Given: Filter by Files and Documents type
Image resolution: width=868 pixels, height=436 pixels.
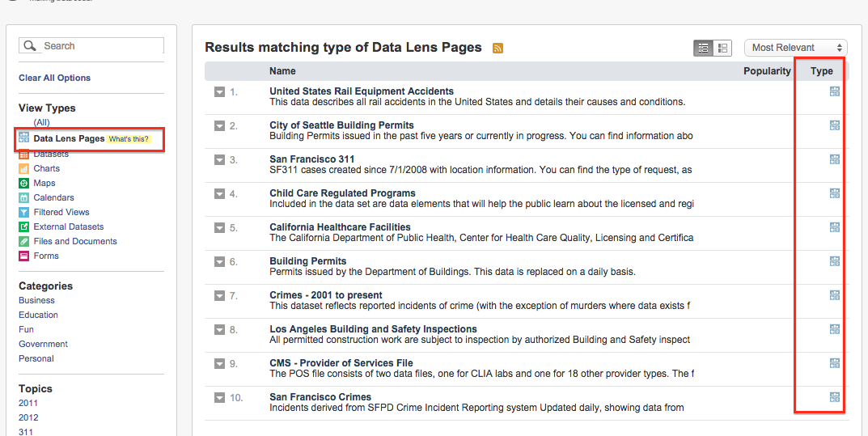Looking at the screenshot, I should pos(75,241).
